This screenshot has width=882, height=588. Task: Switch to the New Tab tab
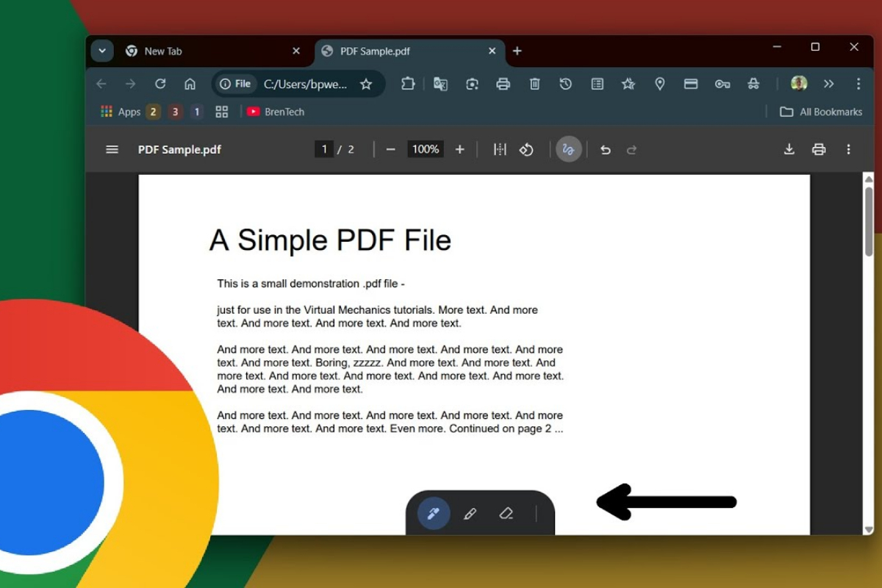213,51
